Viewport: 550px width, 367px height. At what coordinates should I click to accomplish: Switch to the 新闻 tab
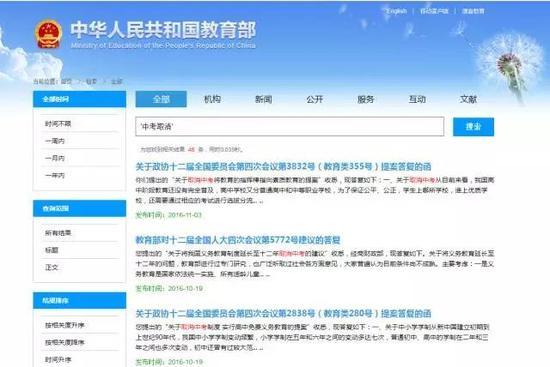click(263, 99)
